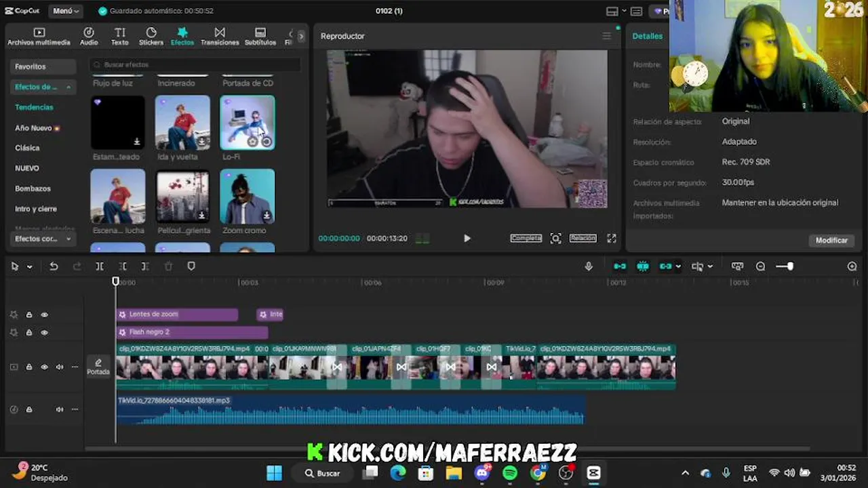Open the Relación aspect ratio button
The width and height of the screenshot is (868, 488).
pos(583,239)
